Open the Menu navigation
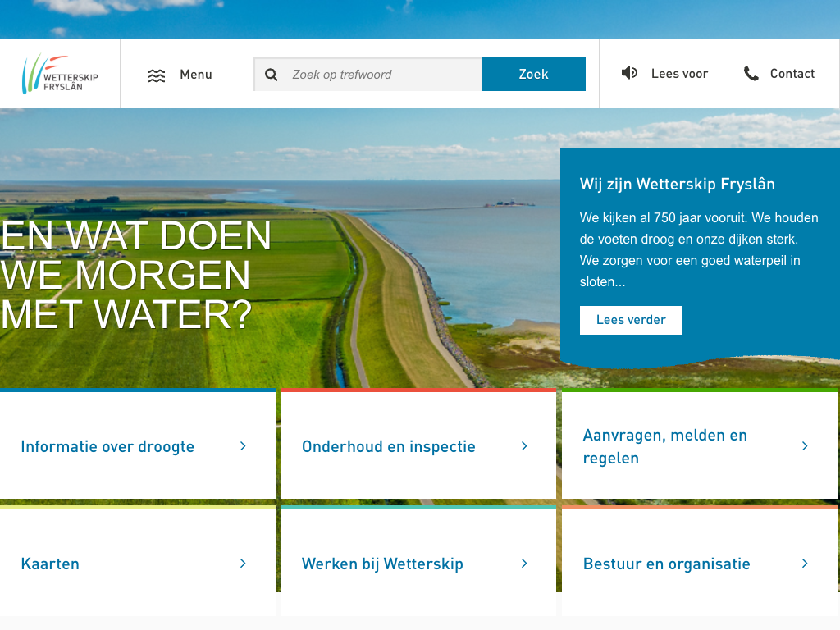840x630 pixels. click(x=195, y=75)
